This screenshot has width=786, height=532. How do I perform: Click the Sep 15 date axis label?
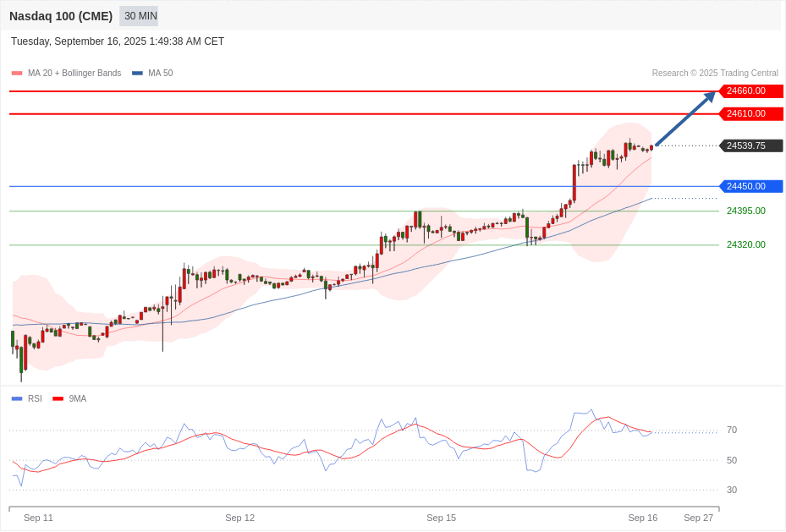pyautogui.click(x=441, y=518)
